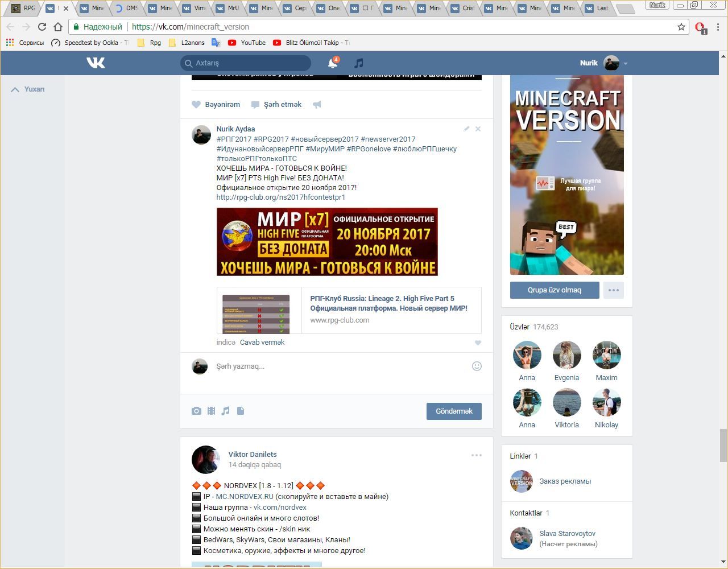Switch to the Cep browser tab

tap(295, 8)
